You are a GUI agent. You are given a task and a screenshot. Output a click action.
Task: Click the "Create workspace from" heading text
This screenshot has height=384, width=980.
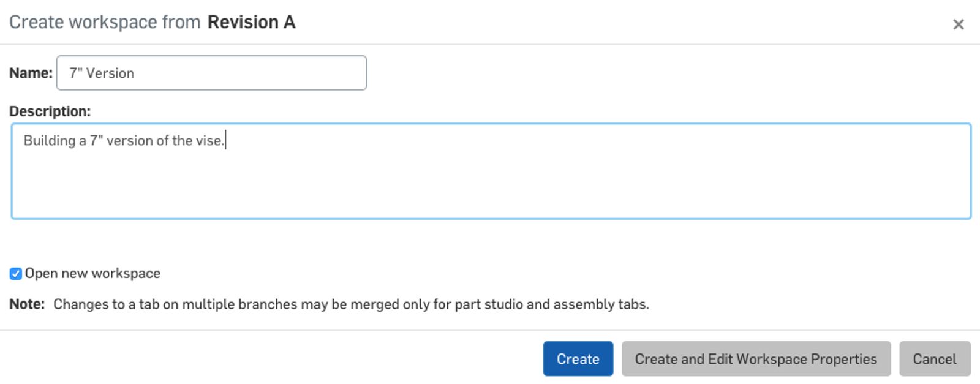[x=105, y=23]
